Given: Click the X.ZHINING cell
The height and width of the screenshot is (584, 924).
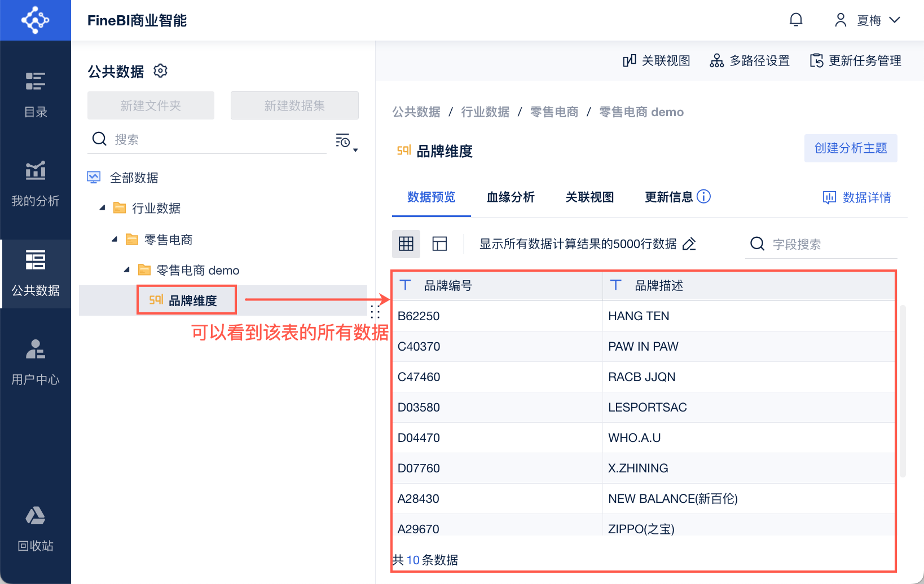Looking at the screenshot, I should (x=749, y=468).
